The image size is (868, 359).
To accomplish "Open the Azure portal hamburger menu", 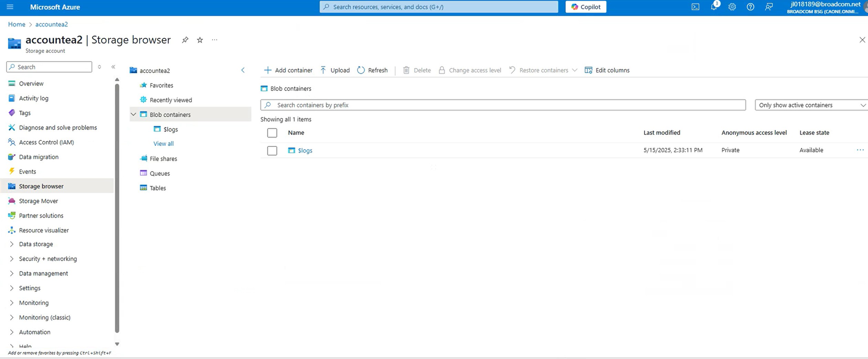I will [x=10, y=7].
